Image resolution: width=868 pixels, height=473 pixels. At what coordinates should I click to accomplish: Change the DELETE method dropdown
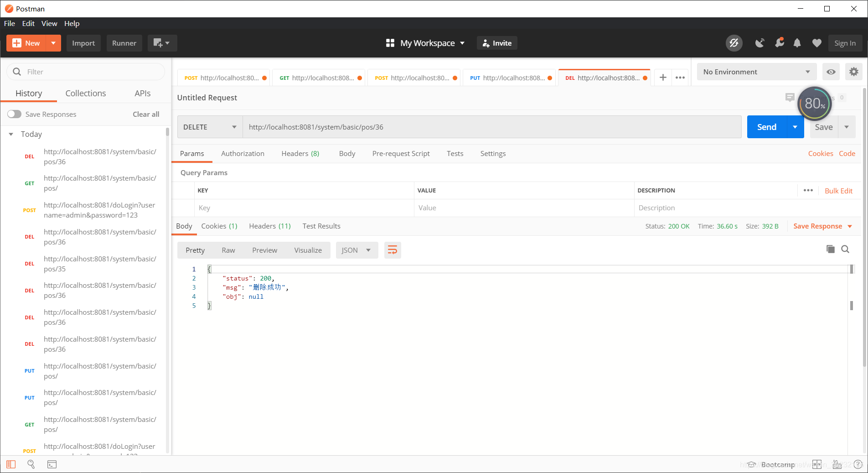[x=210, y=127]
